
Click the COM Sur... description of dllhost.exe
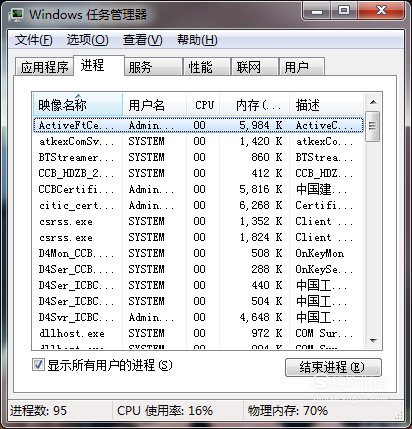pyautogui.click(x=324, y=333)
